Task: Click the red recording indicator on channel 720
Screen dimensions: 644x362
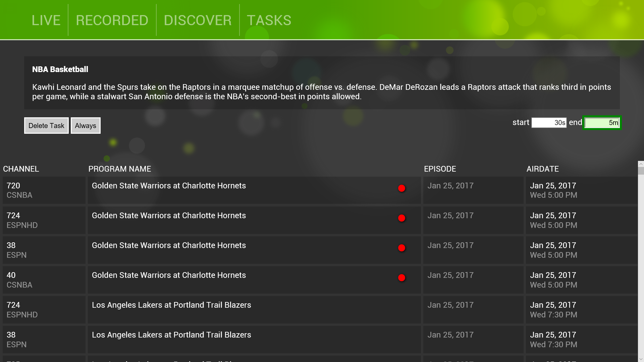Action: (401, 188)
